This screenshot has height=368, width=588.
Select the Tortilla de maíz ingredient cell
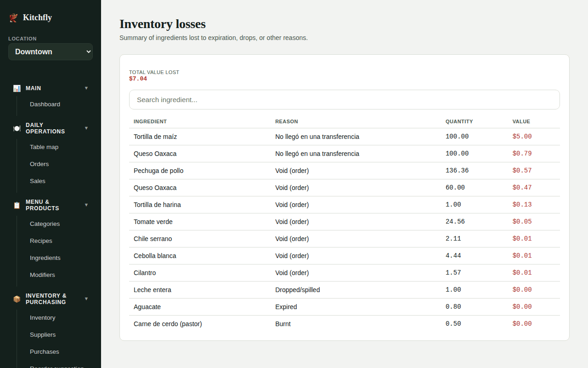pyautogui.click(x=155, y=137)
